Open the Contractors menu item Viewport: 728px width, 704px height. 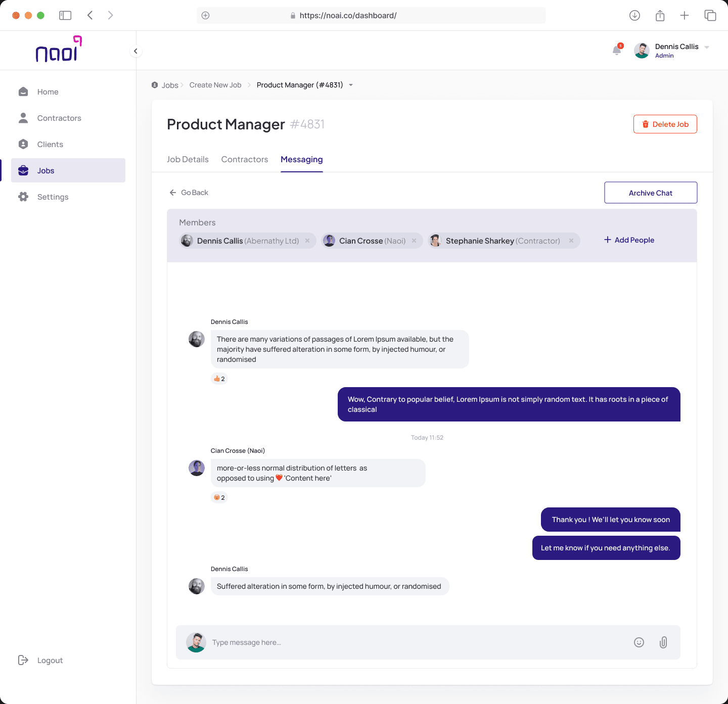pyautogui.click(x=68, y=118)
